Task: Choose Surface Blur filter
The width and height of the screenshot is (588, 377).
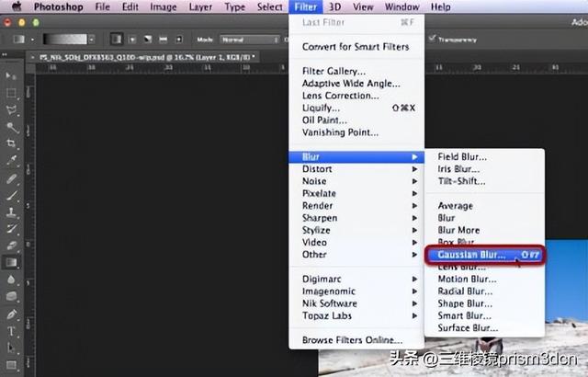Action: click(484, 328)
